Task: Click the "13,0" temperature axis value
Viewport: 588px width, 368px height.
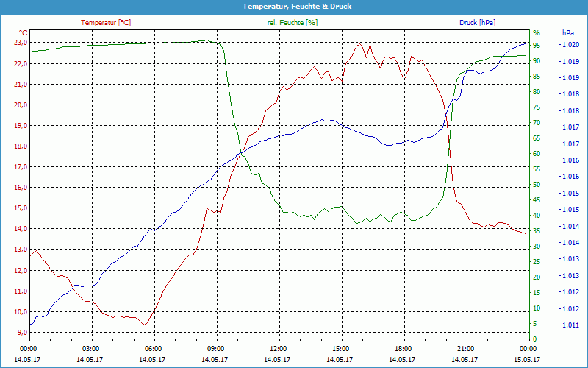Action: 21,250
